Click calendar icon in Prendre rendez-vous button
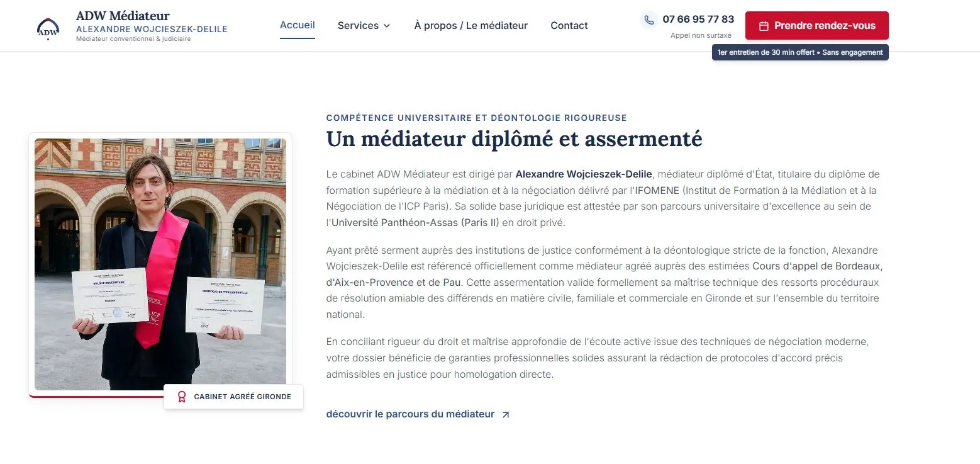Screen dimensions: 980x464 (764, 26)
